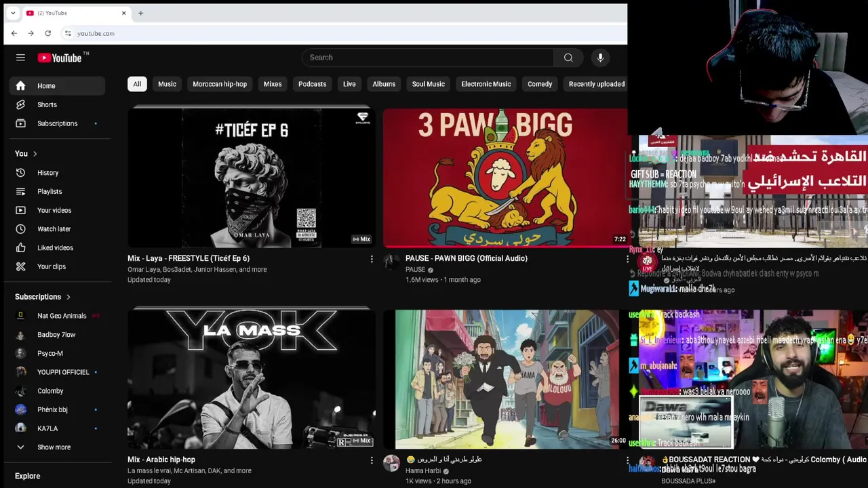Open the Colomby channel in the sidebar
868x488 pixels.
pos(57,391)
